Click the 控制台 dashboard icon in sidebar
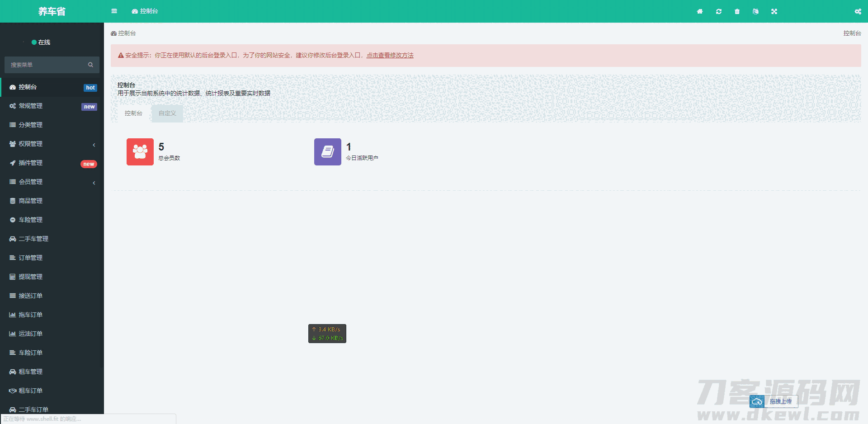The image size is (868, 424). (13, 87)
